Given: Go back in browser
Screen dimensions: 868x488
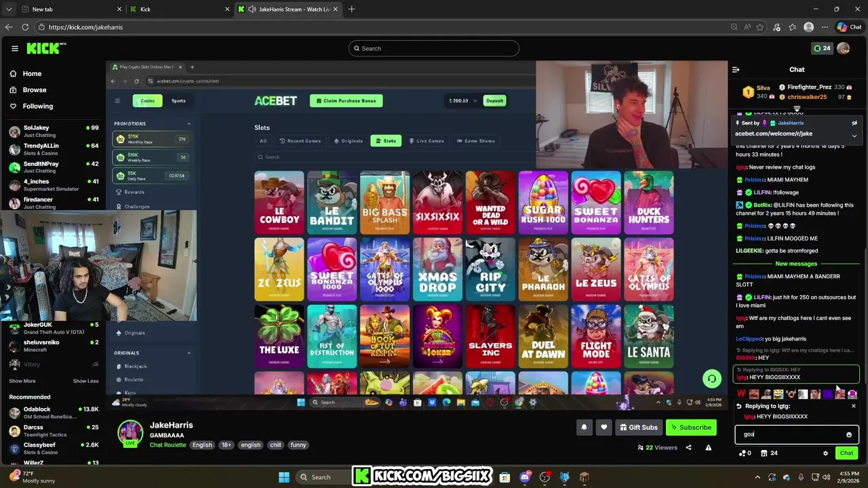Looking at the screenshot, I should point(8,27).
